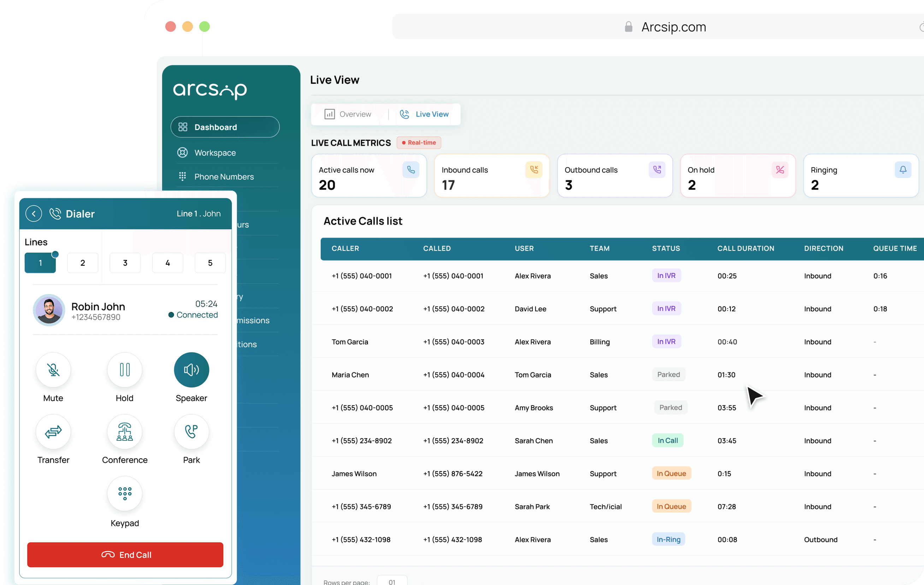Sort by the CALL DURATION column header
Image resolution: width=924 pixels, height=585 pixels.
click(746, 248)
